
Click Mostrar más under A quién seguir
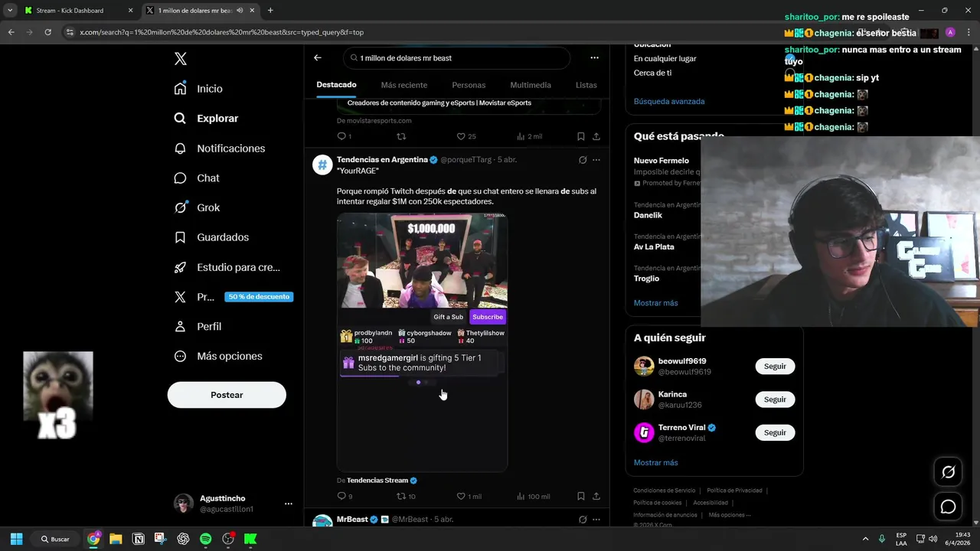pyautogui.click(x=655, y=463)
